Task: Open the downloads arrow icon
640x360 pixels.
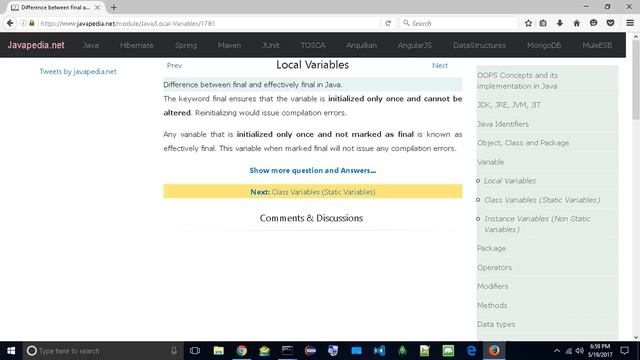Action: [x=560, y=23]
